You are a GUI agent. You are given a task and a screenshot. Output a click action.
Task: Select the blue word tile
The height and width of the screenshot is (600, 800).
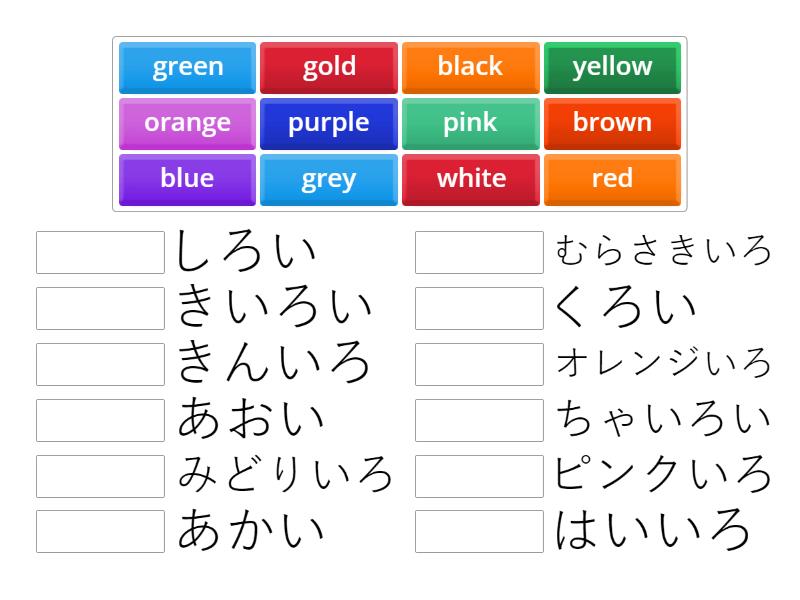(x=186, y=179)
